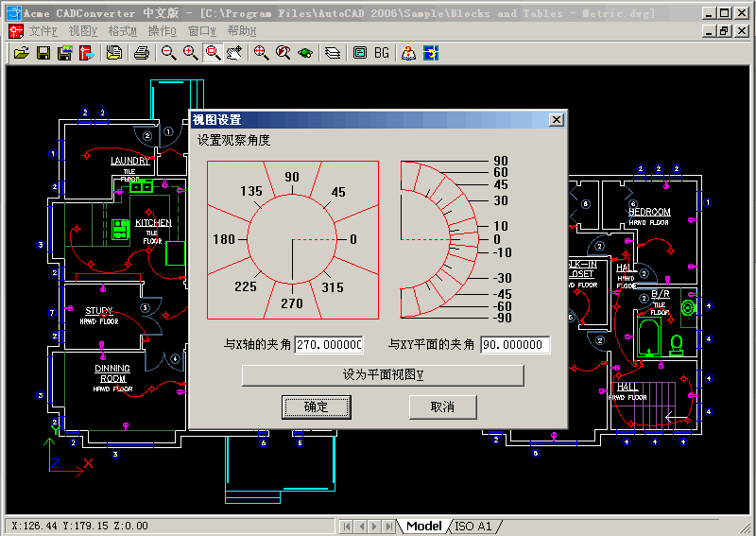Viewport: 756px width, 536px height.
Task: Open the 帮助 menu
Action: click(241, 31)
